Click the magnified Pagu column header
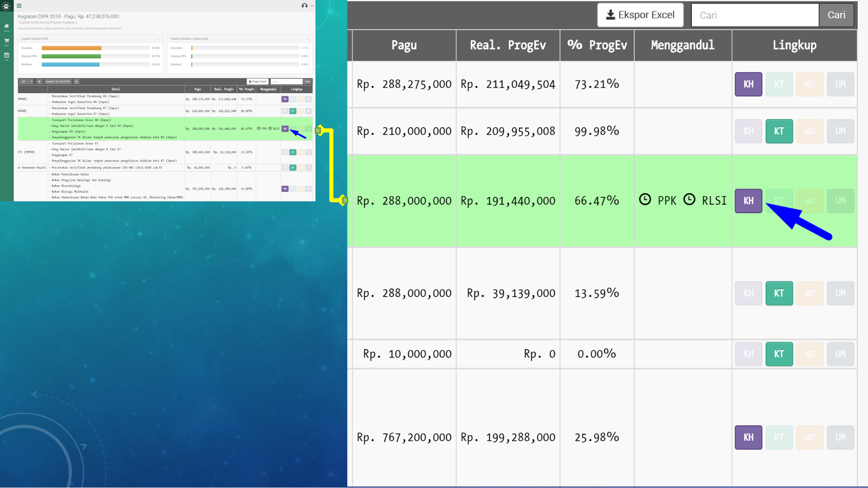The width and height of the screenshot is (868, 488). tap(404, 45)
